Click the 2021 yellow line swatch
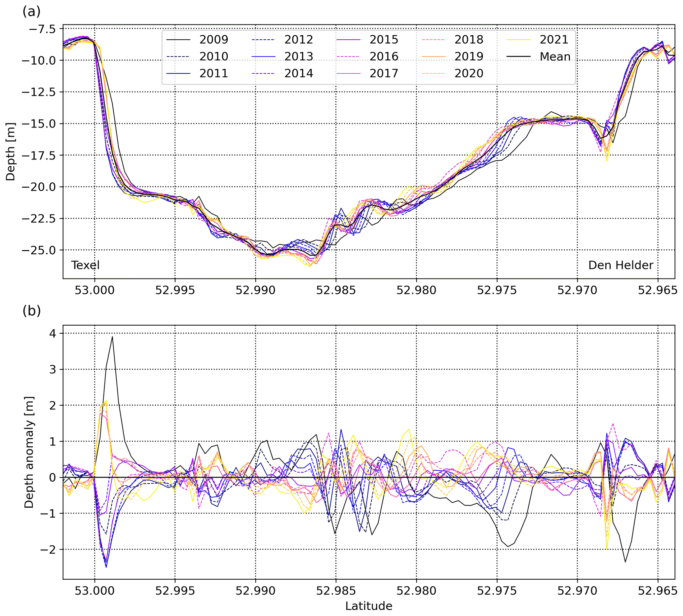The height and width of the screenshot is (616, 683). (x=519, y=40)
